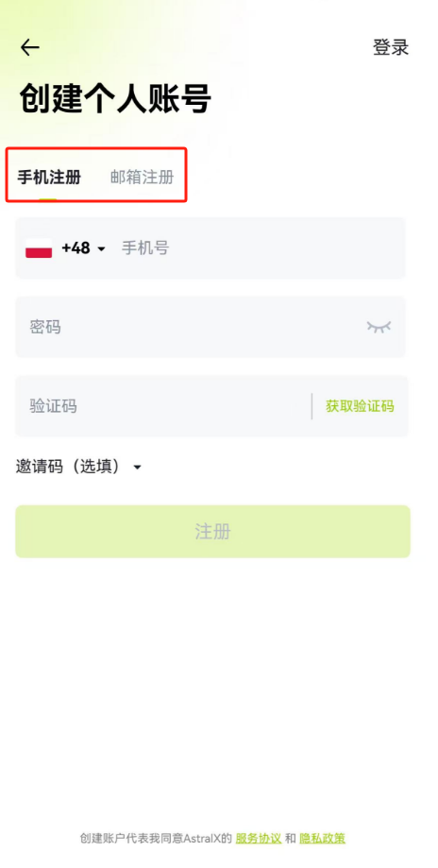Click 获取验证码 to request code
Screen dimensions: 438x868
tap(360, 406)
